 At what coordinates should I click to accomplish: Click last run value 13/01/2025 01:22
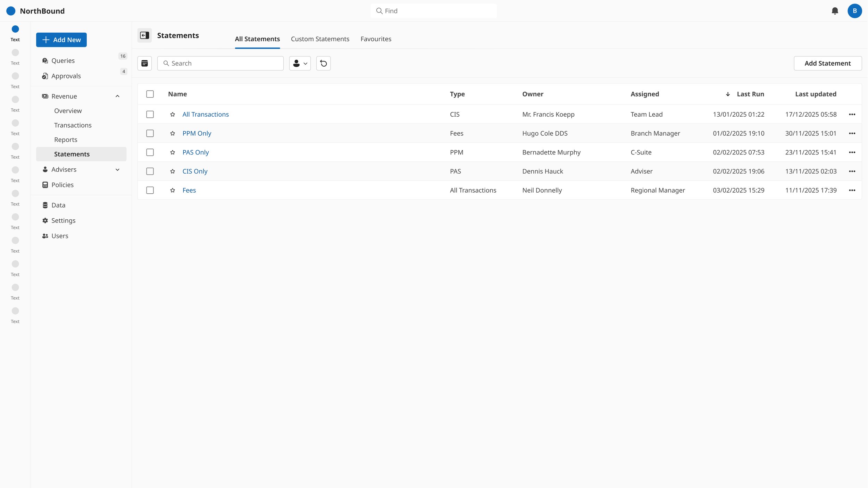pyautogui.click(x=738, y=114)
